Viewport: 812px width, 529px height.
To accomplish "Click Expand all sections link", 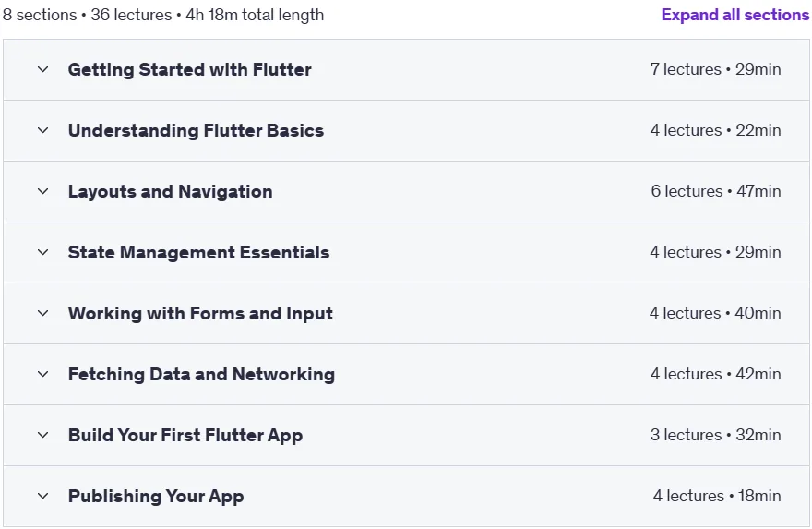I will click(735, 15).
